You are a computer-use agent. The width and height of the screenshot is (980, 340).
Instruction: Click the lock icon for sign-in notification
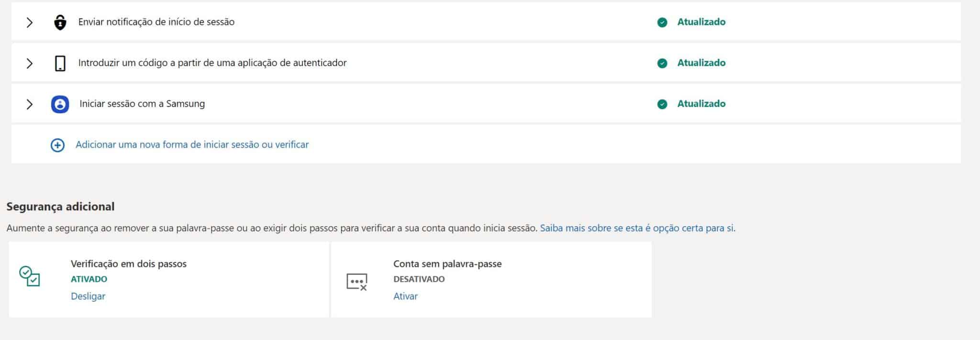click(60, 22)
